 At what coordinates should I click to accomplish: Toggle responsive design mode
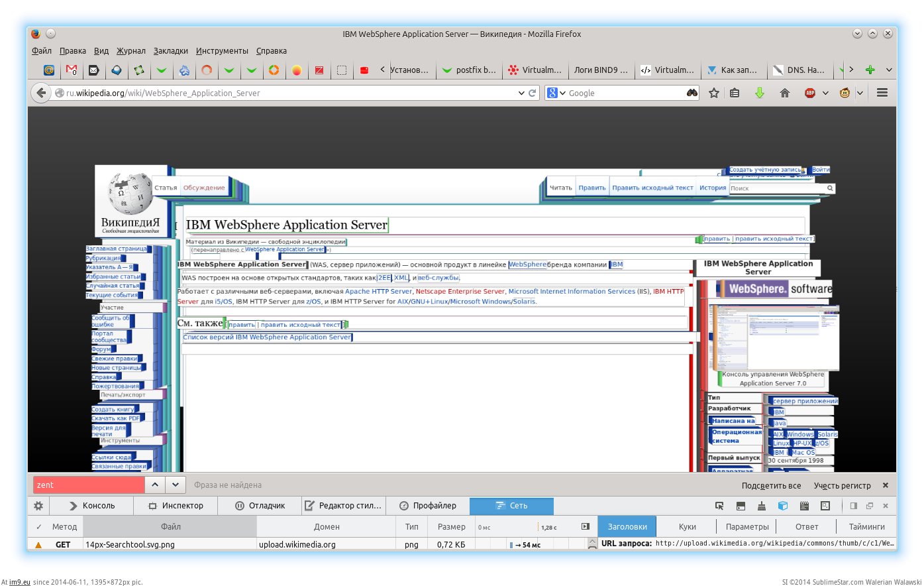[x=825, y=505]
